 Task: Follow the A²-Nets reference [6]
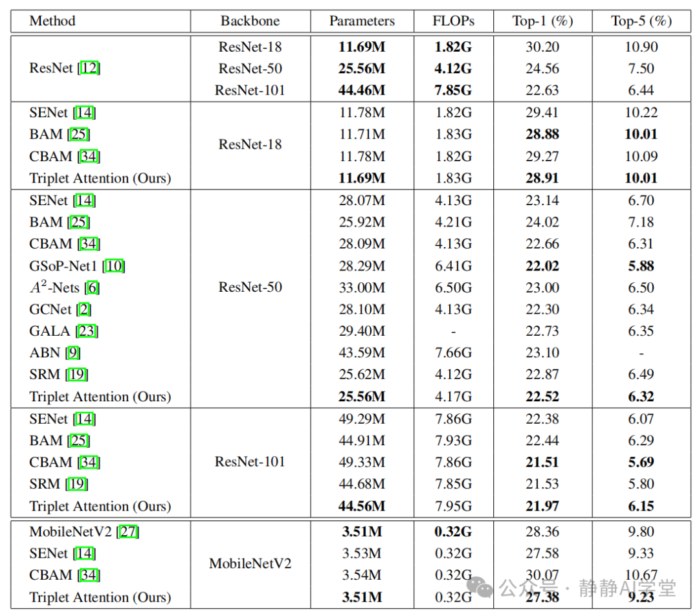(92, 288)
